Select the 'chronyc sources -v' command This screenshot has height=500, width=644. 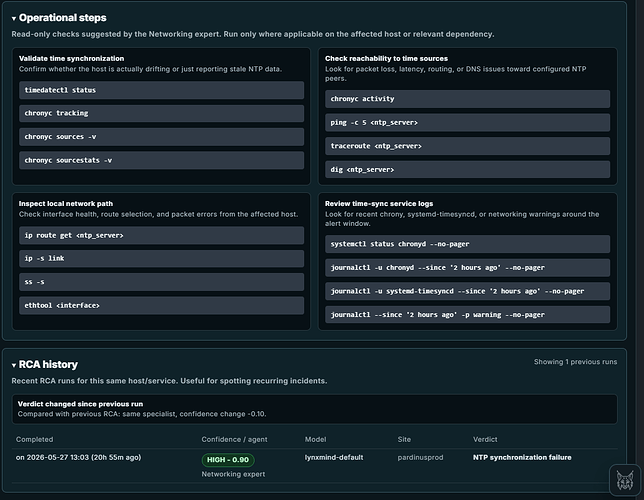click(161, 137)
